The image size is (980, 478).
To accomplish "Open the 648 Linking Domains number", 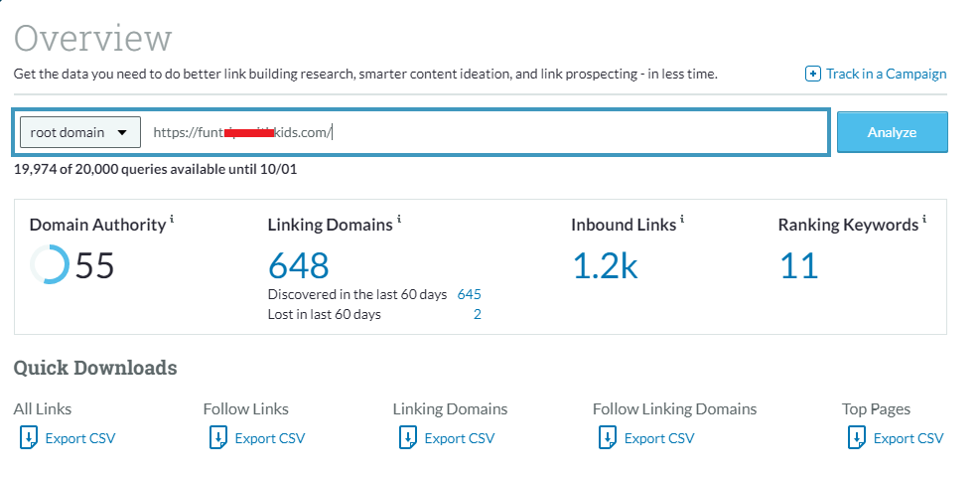I will point(298,265).
